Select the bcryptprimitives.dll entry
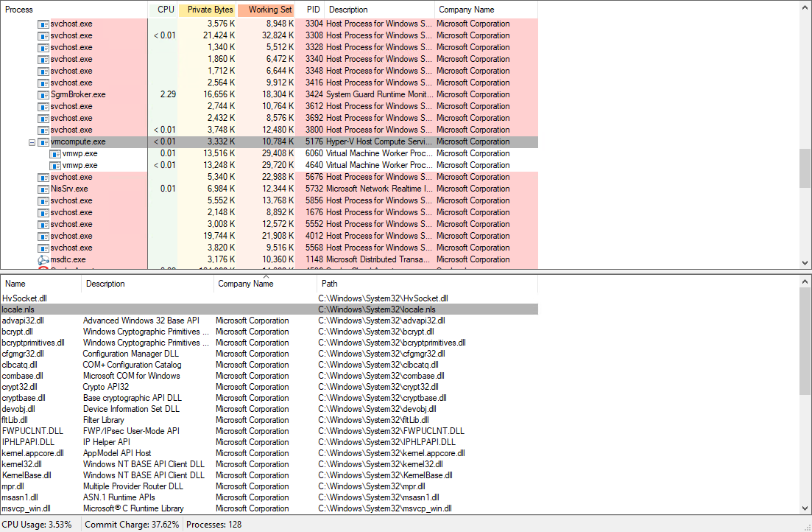This screenshot has height=532, width=812. [x=269, y=343]
